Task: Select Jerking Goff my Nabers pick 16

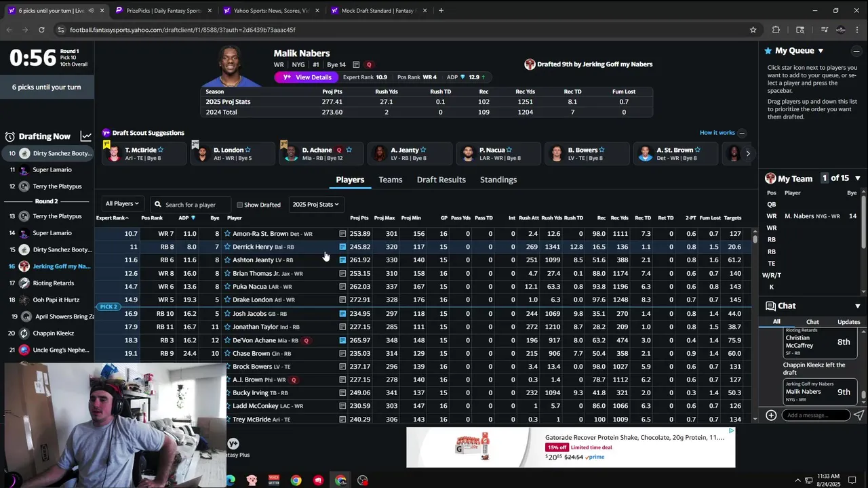Action: pos(47,266)
